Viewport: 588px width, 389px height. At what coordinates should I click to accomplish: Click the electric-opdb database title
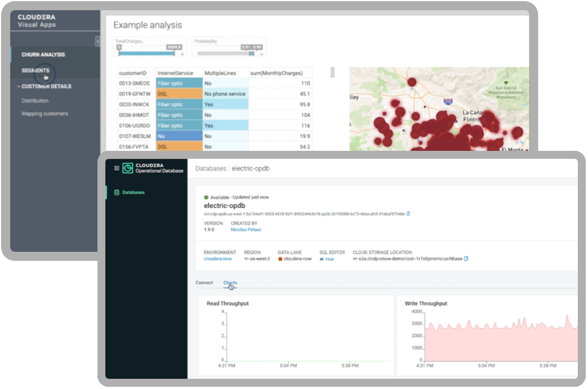click(224, 206)
